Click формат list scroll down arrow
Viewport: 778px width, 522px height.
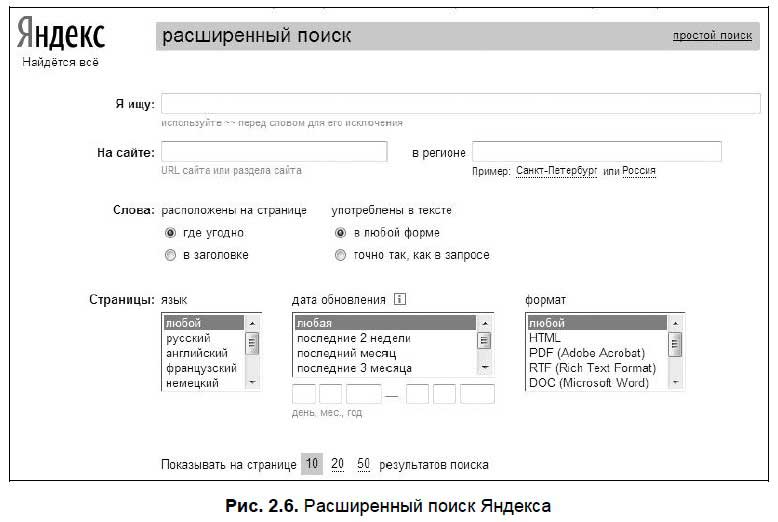click(x=675, y=382)
